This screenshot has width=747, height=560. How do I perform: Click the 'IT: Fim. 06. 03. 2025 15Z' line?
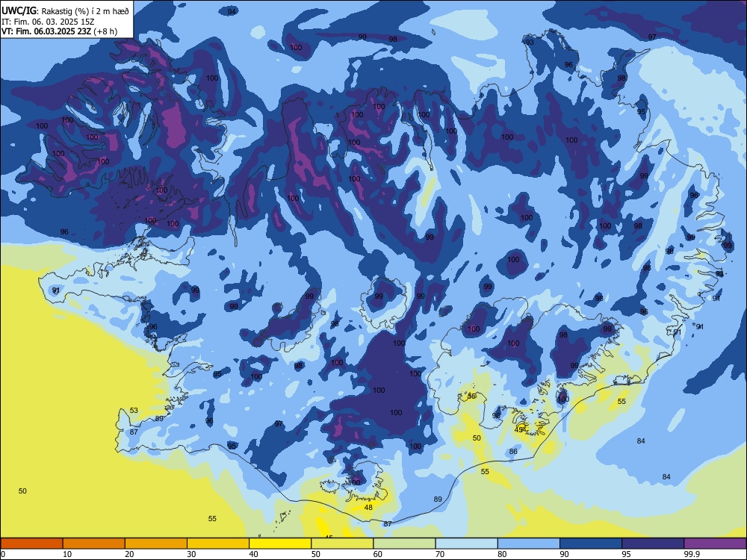[48, 22]
